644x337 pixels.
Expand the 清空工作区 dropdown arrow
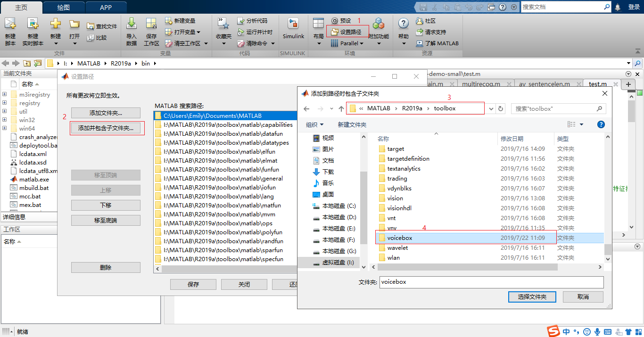click(206, 43)
